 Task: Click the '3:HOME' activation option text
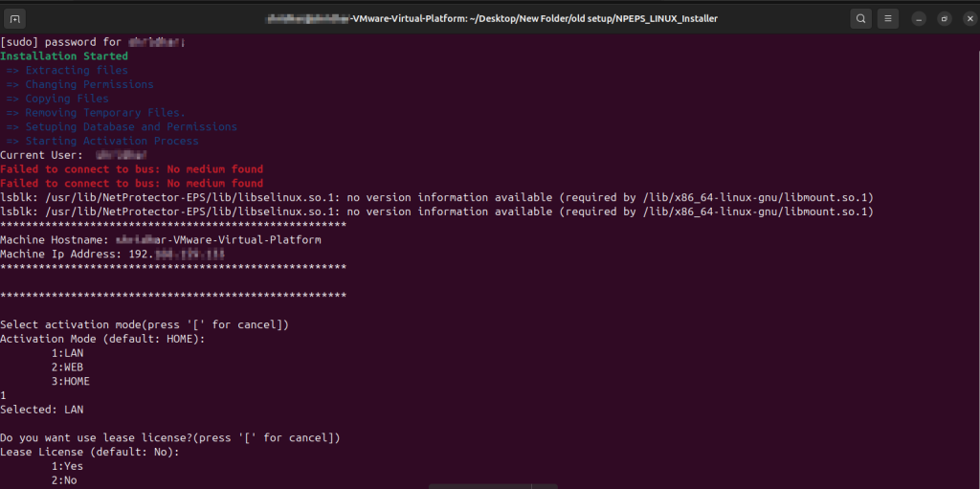coord(71,382)
